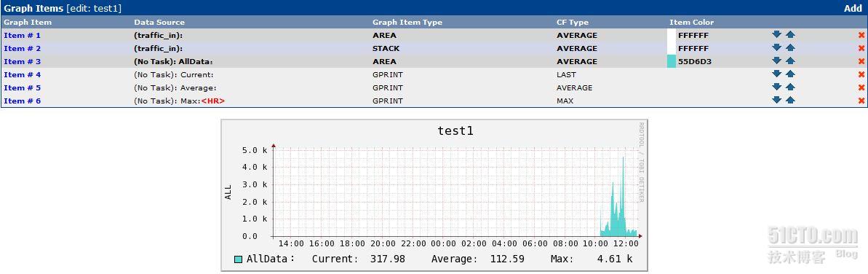Click the white color swatch of Item # 2
Viewport: 868px width, 274px height.
point(672,48)
